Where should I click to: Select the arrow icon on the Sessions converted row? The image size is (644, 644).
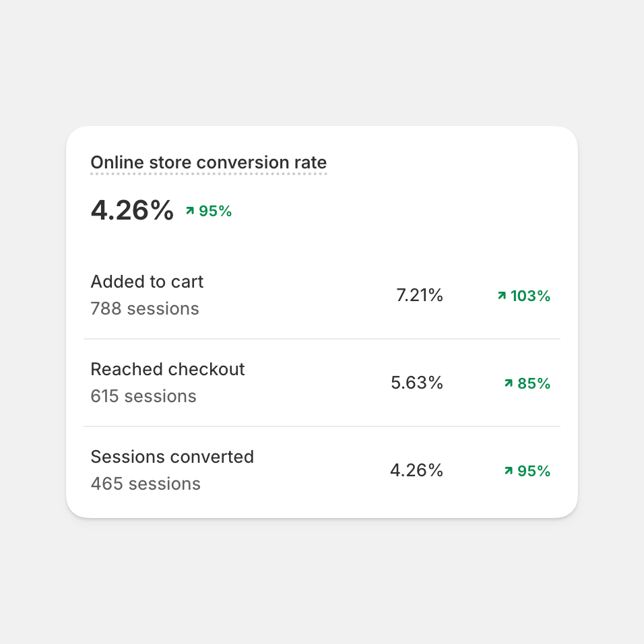pyautogui.click(x=507, y=471)
